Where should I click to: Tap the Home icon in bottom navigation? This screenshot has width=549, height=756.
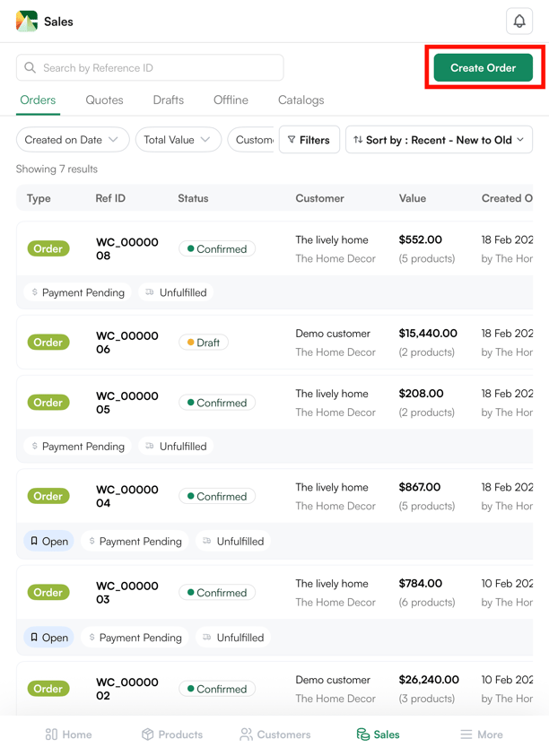click(52, 734)
